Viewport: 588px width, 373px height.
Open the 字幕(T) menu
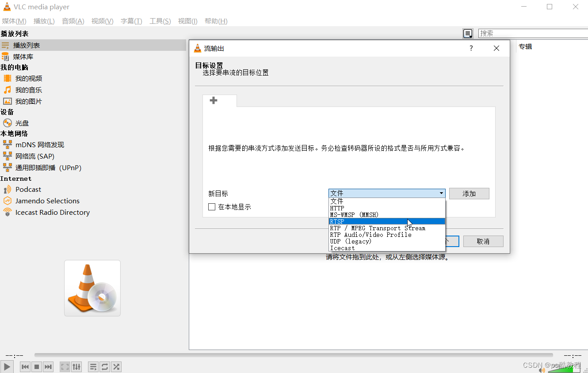click(x=131, y=21)
